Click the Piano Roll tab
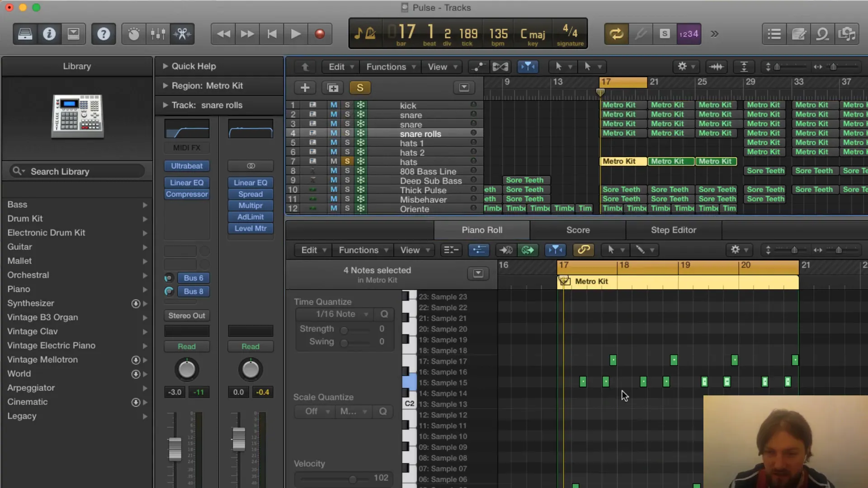The height and width of the screenshot is (488, 868). click(x=481, y=230)
